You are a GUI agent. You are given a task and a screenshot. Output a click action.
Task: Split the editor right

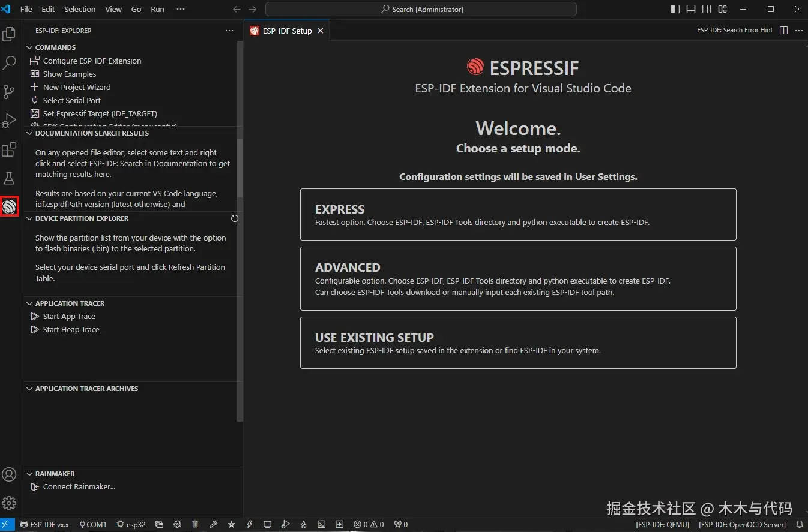pyautogui.click(x=783, y=30)
